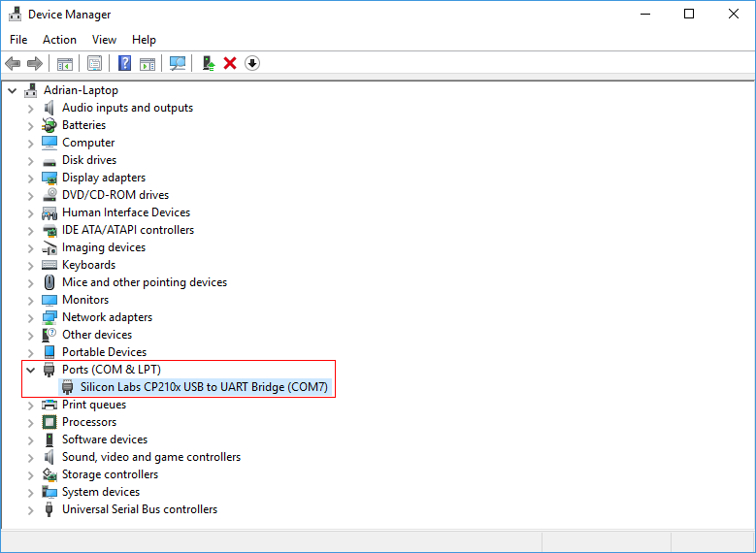This screenshot has width=756, height=553.
Task: Click the Device Manager title bar icon
Action: coord(15,14)
